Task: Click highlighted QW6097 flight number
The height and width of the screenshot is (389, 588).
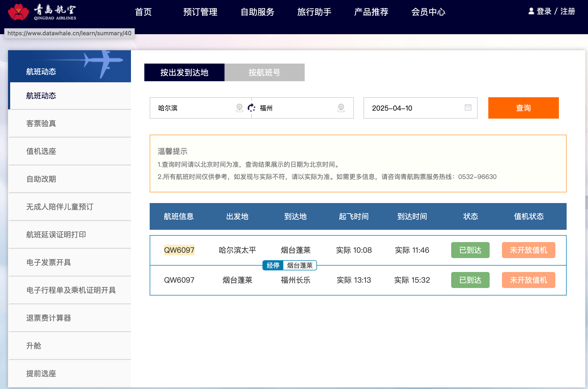Action: [x=179, y=250]
